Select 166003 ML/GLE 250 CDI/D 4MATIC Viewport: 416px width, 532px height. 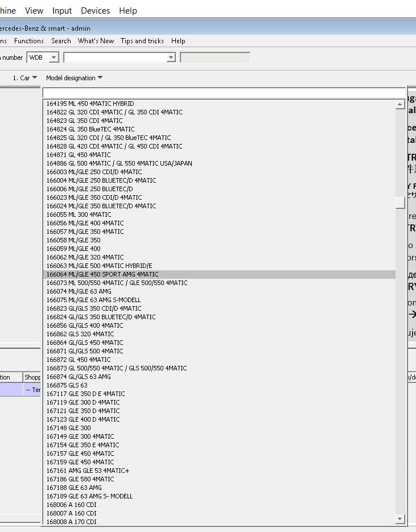[219, 172]
